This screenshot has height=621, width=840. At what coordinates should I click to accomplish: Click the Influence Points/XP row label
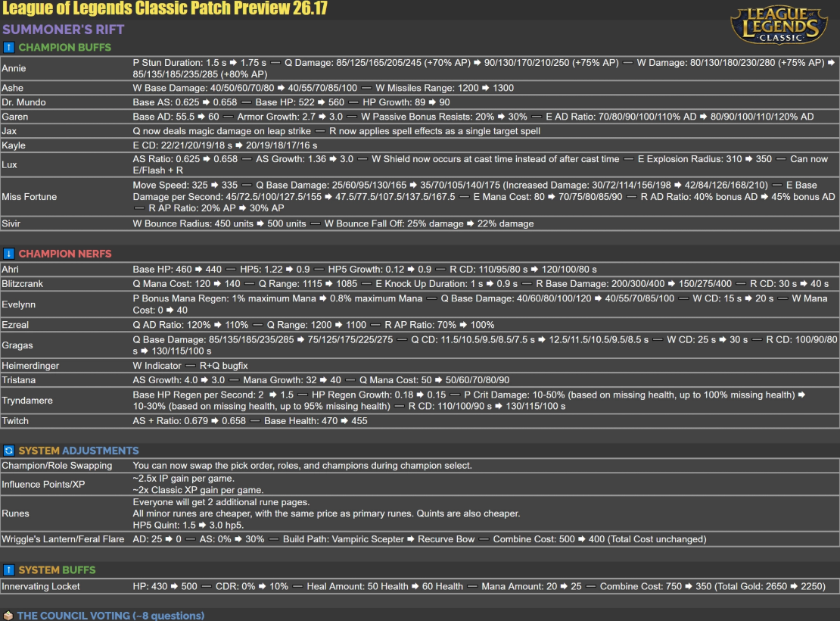click(x=43, y=484)
